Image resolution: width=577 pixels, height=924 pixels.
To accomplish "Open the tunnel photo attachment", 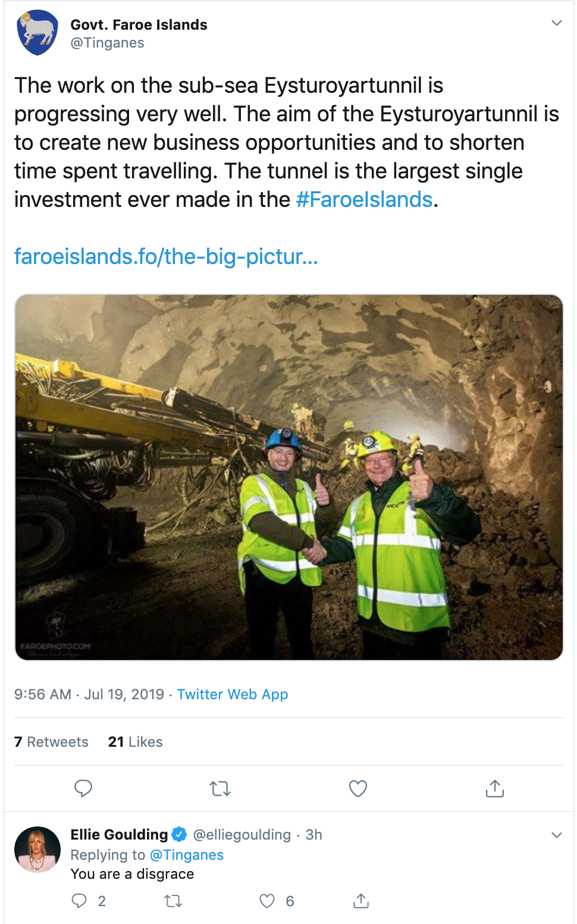I will [x=289, y=477].
